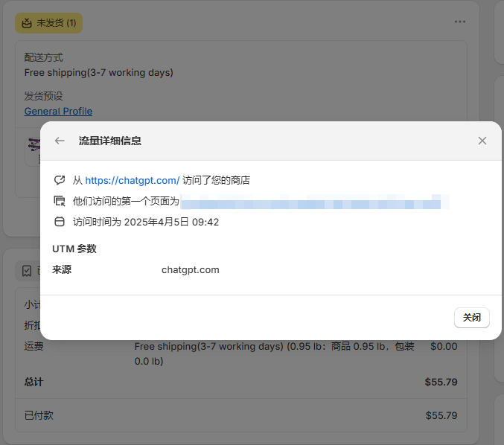Select the paid amount $55.79 beside 已付款

[x=441, y=415]
